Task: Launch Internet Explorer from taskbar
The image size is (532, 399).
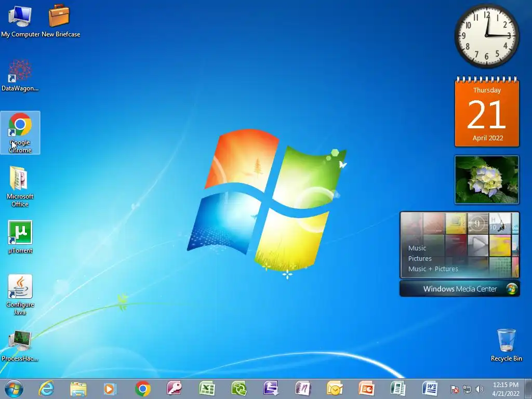Action: [x=46, y=389]
